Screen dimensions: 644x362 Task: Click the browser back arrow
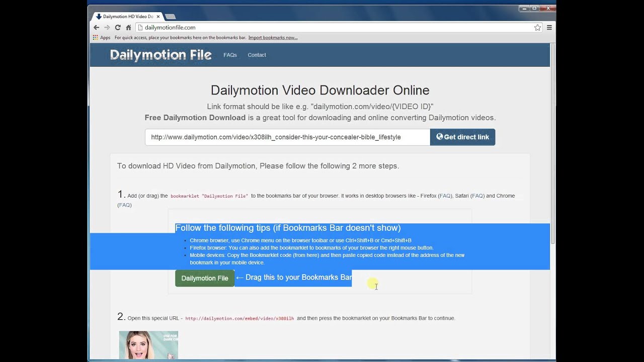96,28
